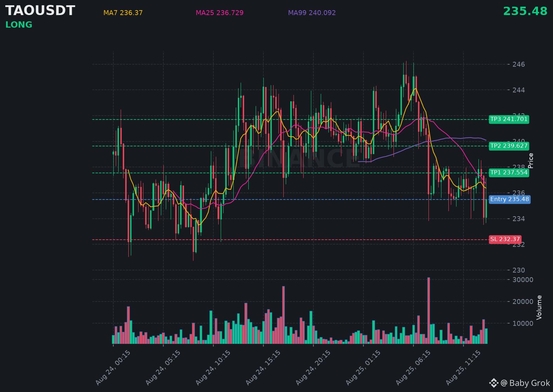
Task: Click the Aug 24, 20:15 time label
Action: click(x=313, y=368)
